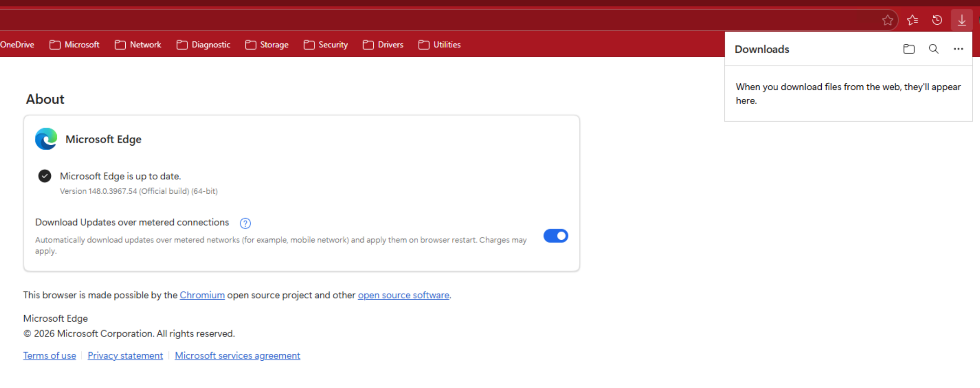Open the Storage favorites folder
Viewport: 980px width, 388px height.
(x=267, y=45)
